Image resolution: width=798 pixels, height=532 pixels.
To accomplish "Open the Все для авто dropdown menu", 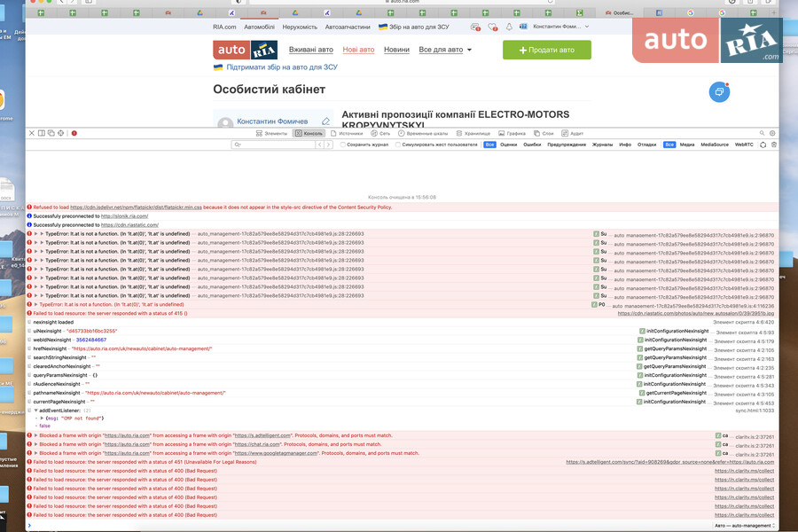I will click(x=445, y=50).
